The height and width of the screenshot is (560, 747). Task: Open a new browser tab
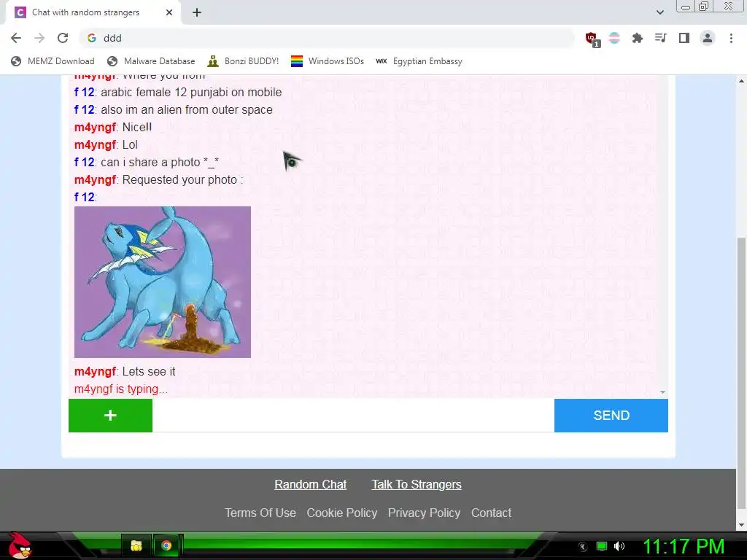pyautogui.click(x=197, y=12)
